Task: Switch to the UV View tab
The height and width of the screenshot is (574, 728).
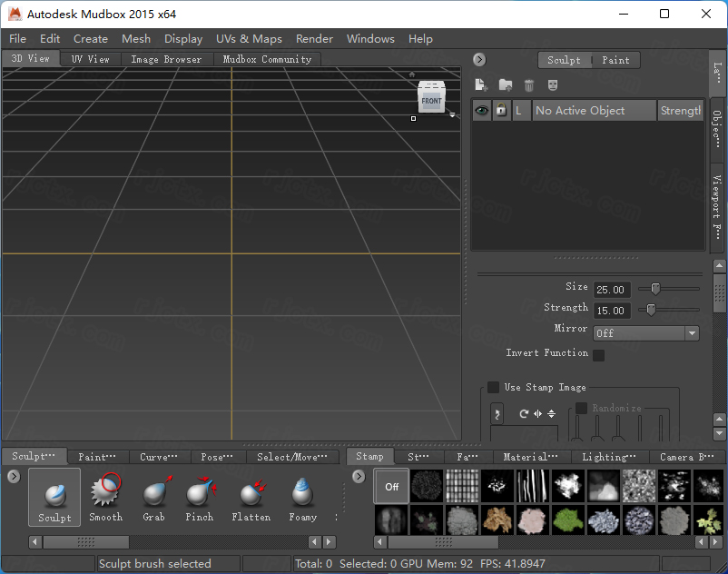Action: coord(91,59)
